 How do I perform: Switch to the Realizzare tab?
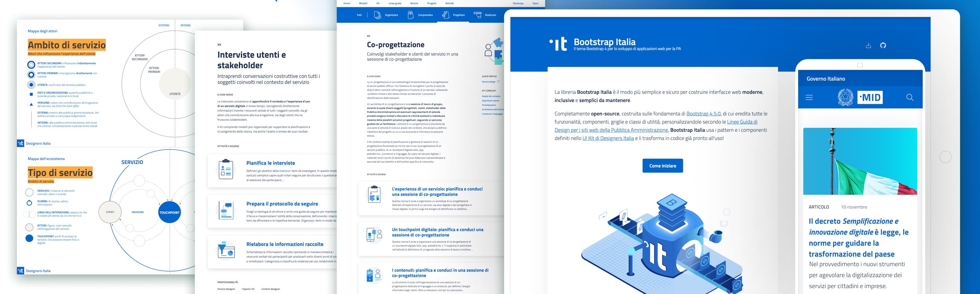tap(485, 15)
